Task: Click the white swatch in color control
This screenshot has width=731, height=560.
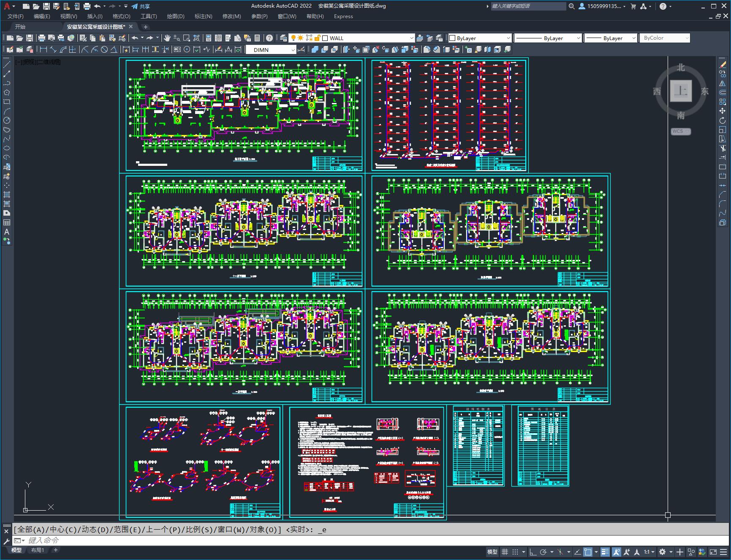Action: click(452, 38)
